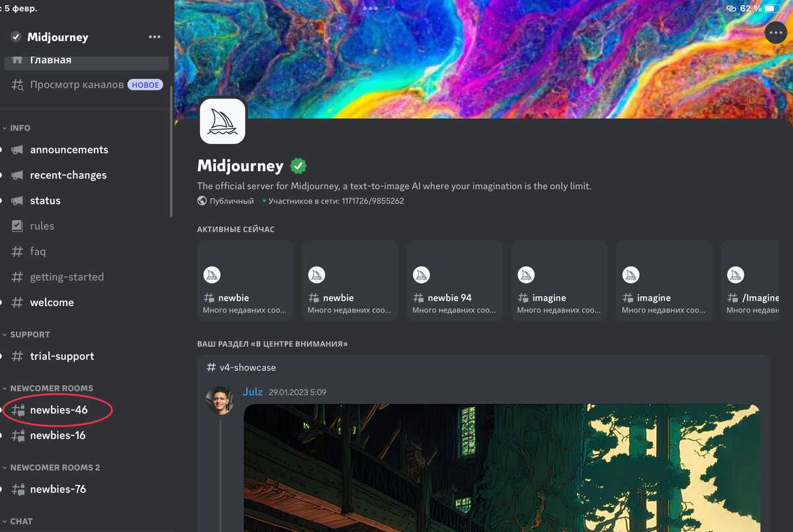Open the /Imagine active card
The height and width of the screenshot is (532, 793).
tap(750, 280)
